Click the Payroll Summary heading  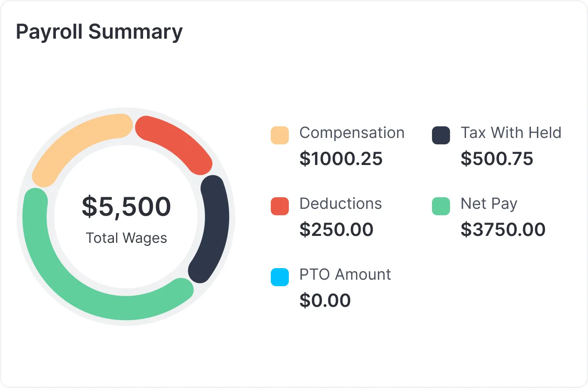99,32
